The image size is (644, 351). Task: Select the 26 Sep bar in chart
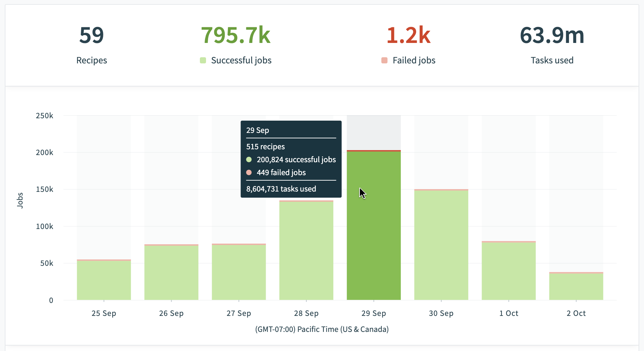click(x=171, y=273)
